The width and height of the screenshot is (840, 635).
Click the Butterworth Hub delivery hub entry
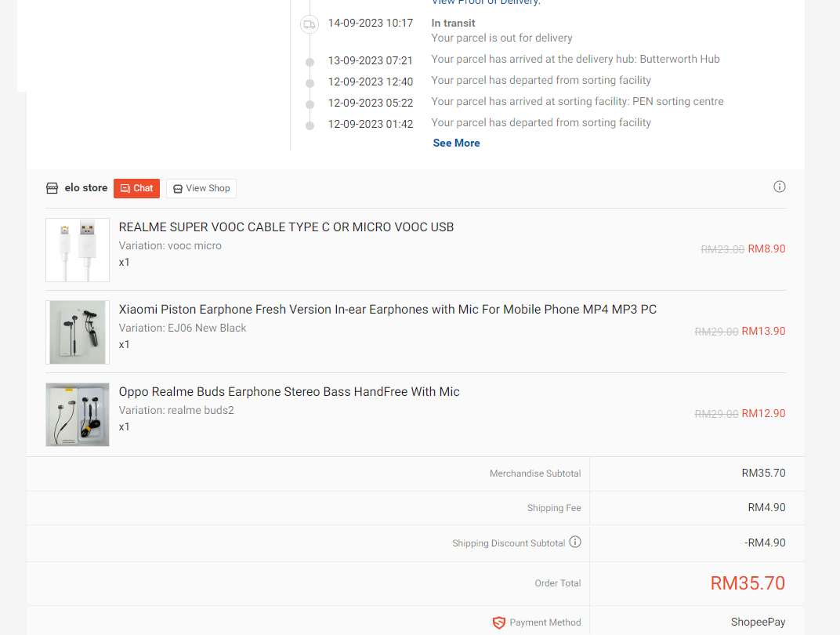[575, 59]
